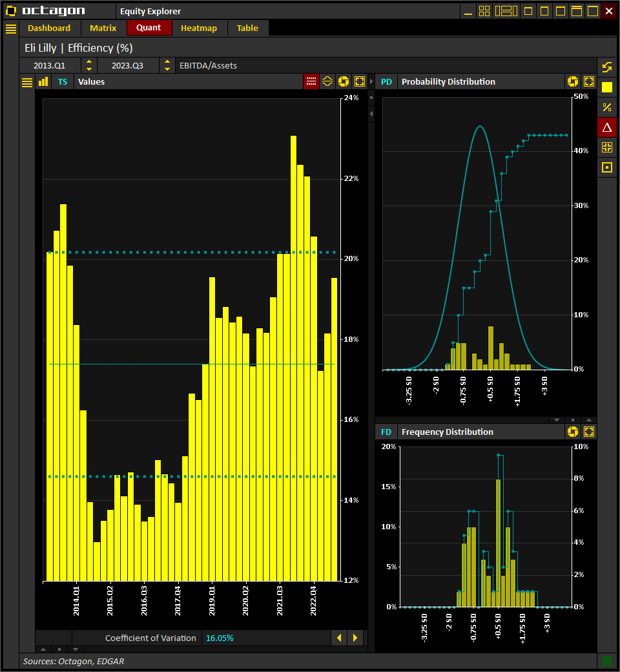Expand the bottom panel with the up triangle
The height and width of the screenshot is (672, 620).
click(x=43, y=649)
